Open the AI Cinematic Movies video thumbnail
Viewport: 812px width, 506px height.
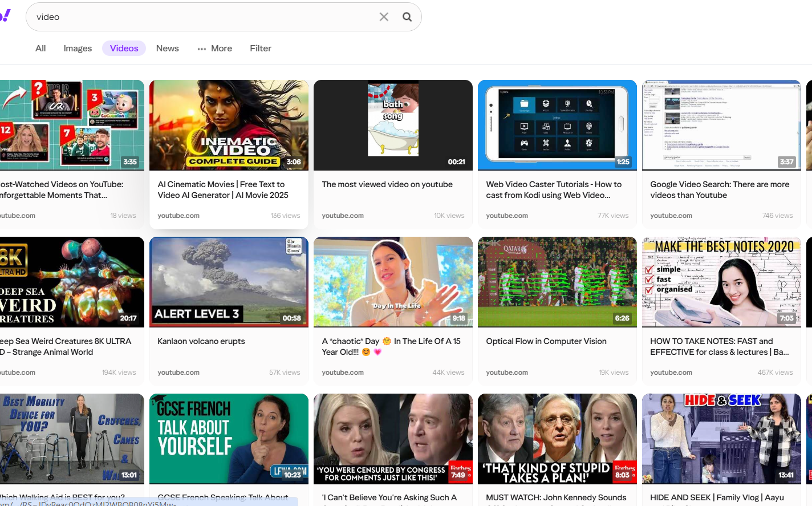click(x=229, y=125)
